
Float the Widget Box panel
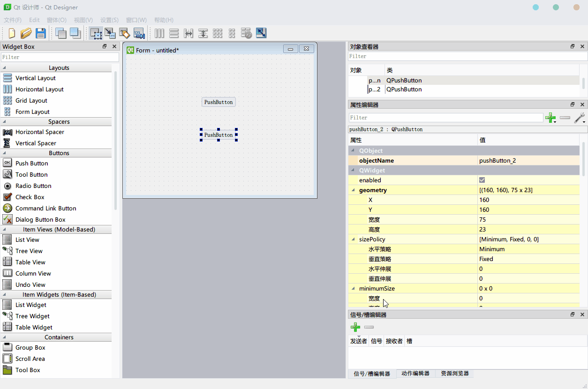point(104,46)
